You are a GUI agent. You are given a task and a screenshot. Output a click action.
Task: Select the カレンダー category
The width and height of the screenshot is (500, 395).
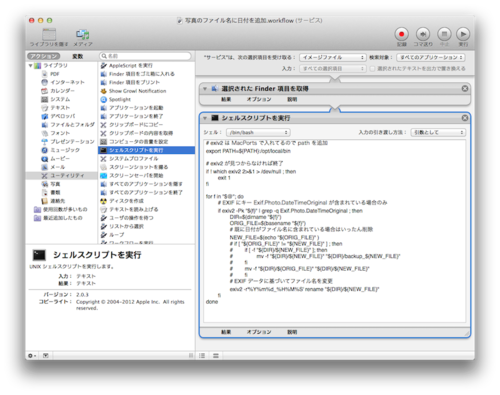pos(63,91)
